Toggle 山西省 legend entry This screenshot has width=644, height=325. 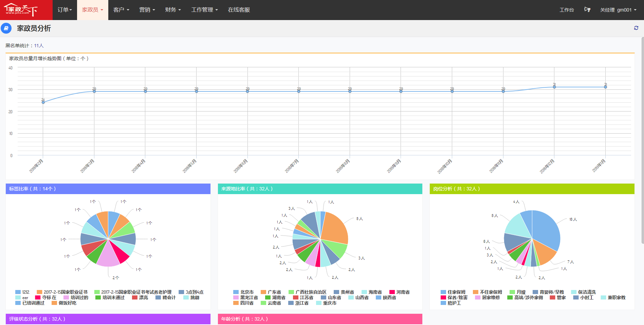358,297
